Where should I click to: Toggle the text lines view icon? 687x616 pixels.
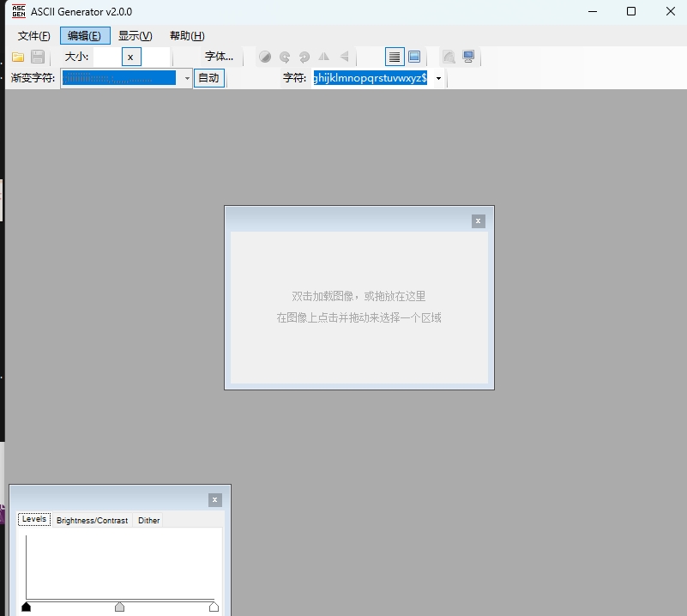395,57
